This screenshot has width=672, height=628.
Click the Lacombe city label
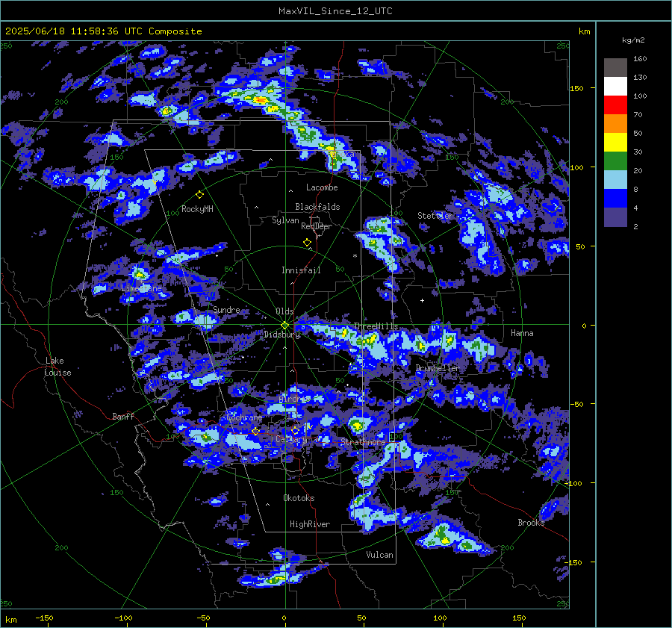322,187
